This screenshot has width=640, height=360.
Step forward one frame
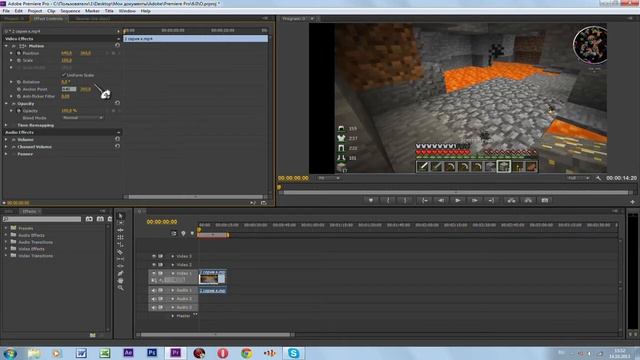click(x=474, y=200)
